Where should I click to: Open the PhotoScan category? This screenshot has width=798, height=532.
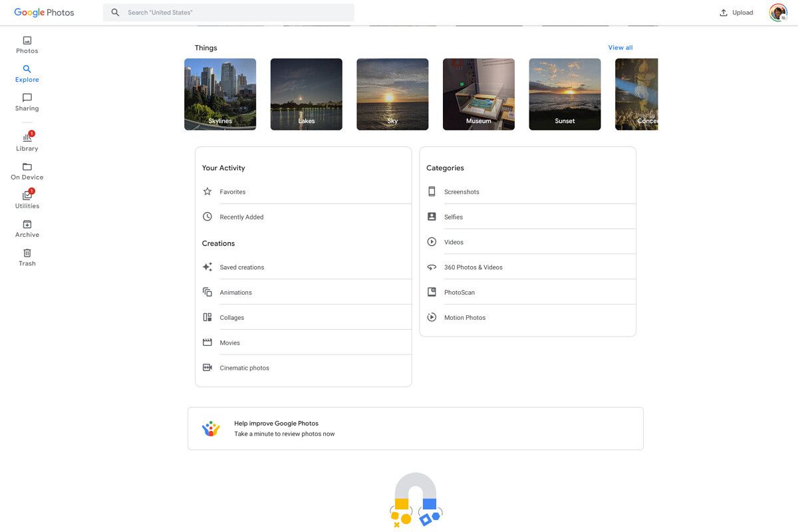459,292
